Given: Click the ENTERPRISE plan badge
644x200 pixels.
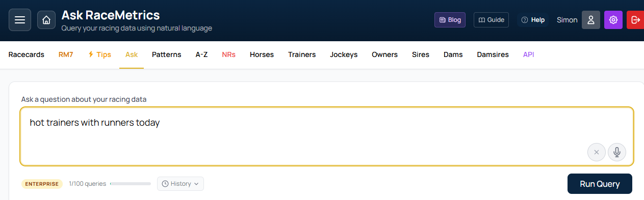Looking at the screenshot, I should [x=42, y=184].
